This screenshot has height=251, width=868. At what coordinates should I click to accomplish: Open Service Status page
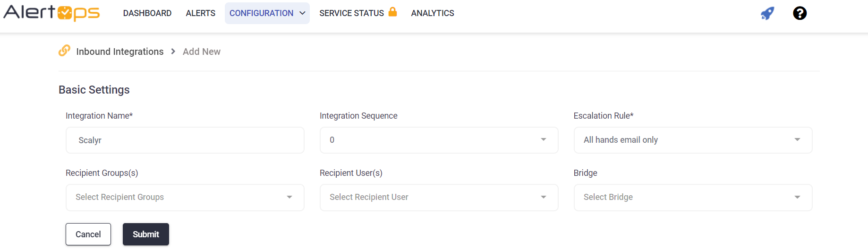click(x=351, y=13)
